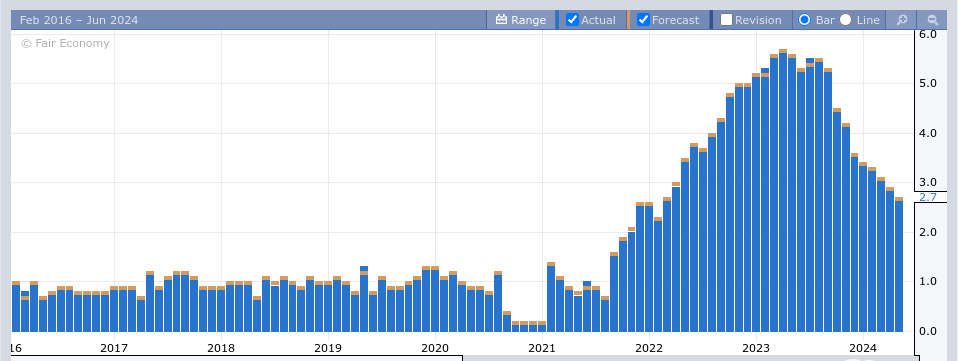
Task: Click the zoom in magnifier icon
Action: click(x=902, y=20)
